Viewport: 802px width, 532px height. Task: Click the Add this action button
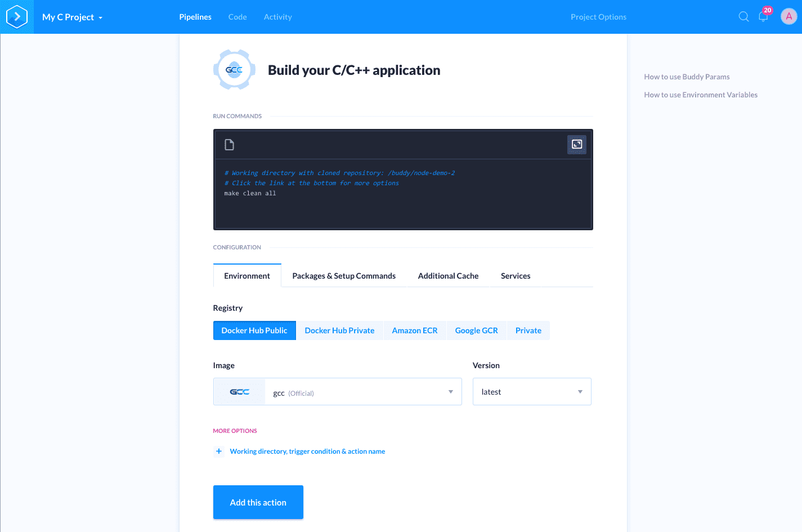(258, 502)
